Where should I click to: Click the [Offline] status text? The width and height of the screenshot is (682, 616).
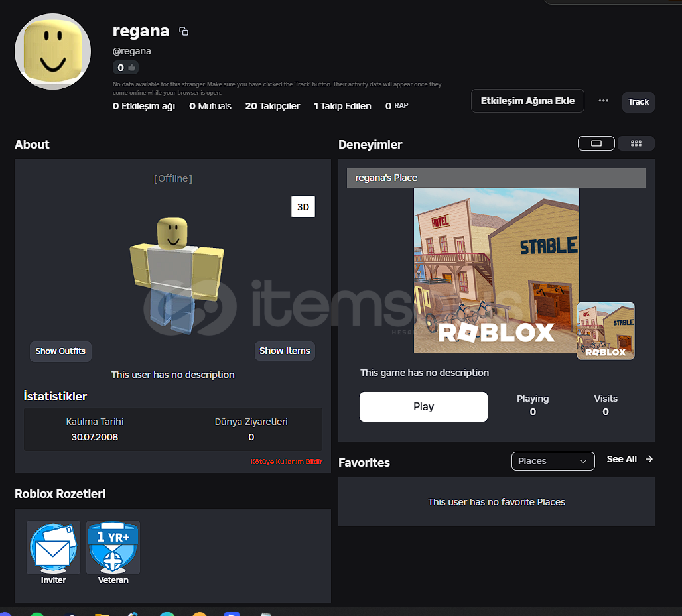pyautogui.click(x=172, y=178)
